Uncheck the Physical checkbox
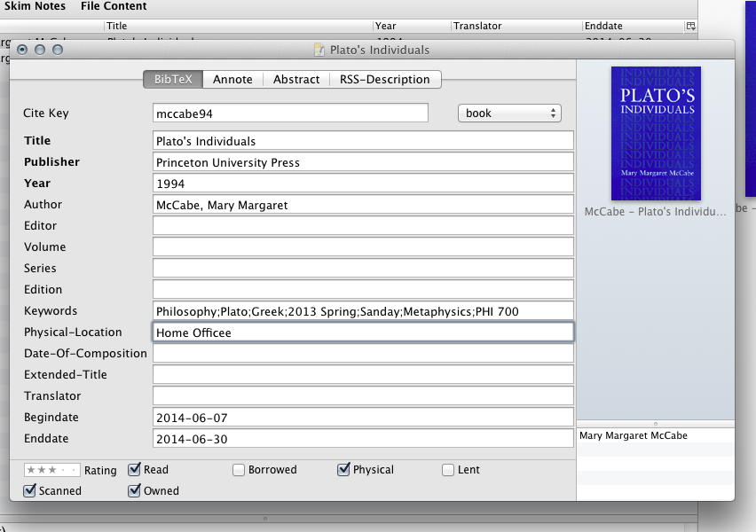Screen dimensions: 756x532 tap(343, 470)
